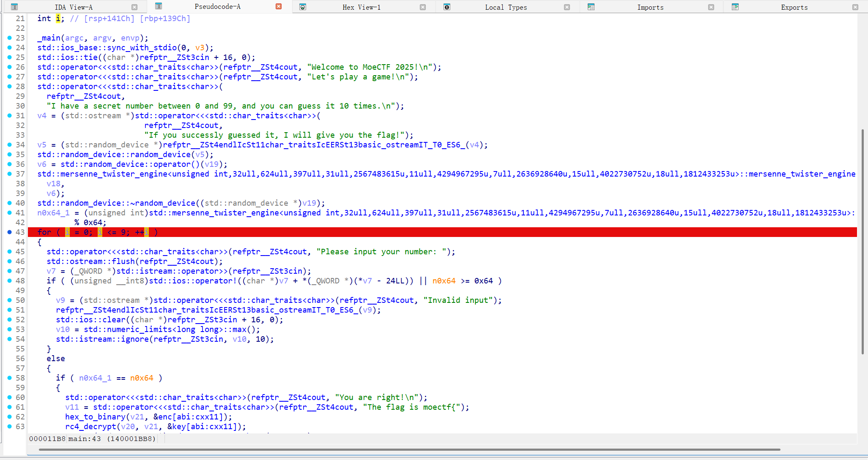Click the Imports tab icon
Screen dimensions: 868x460
tap(591, 7)
